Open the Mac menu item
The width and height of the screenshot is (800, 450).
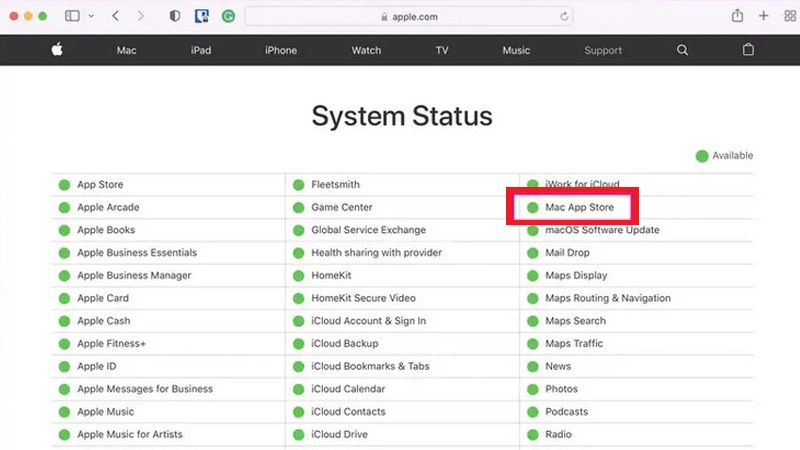pyautogui.click(x=126, y=50)
